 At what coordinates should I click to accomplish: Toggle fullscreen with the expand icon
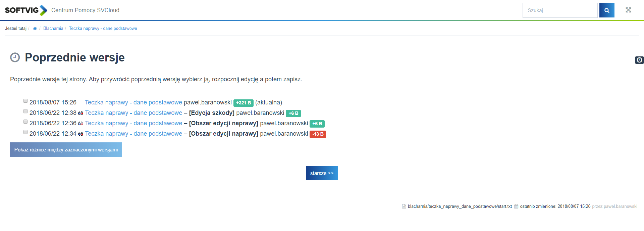[628, 10]
